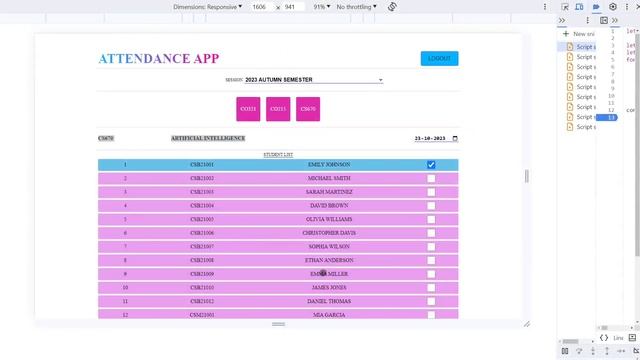Check Olivia Williams attendance checkbox
Image resolution: width=640 pixels, height=360 pixels.
click(x=431, y=219)
